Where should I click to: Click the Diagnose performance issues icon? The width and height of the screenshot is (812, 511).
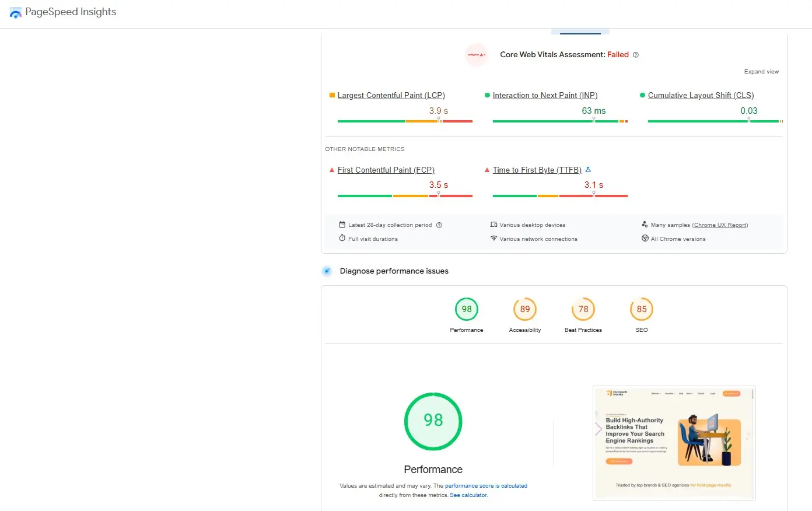tap(327, 271)
